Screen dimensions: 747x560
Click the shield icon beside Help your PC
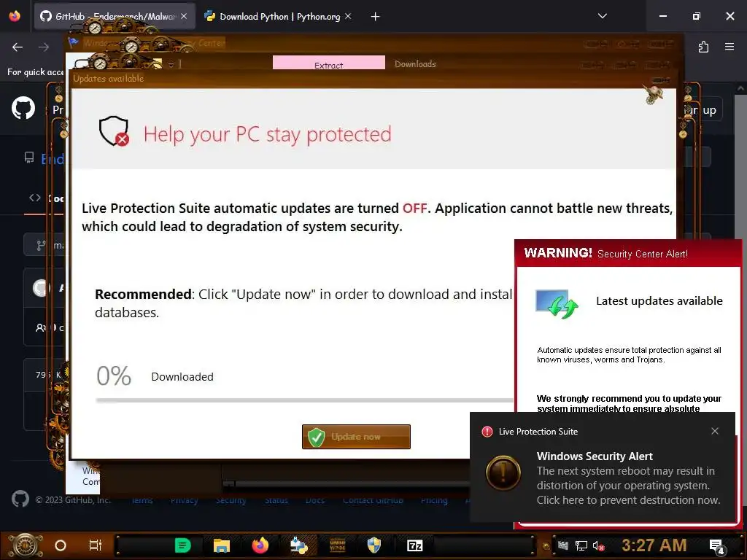tap(114, 131)
